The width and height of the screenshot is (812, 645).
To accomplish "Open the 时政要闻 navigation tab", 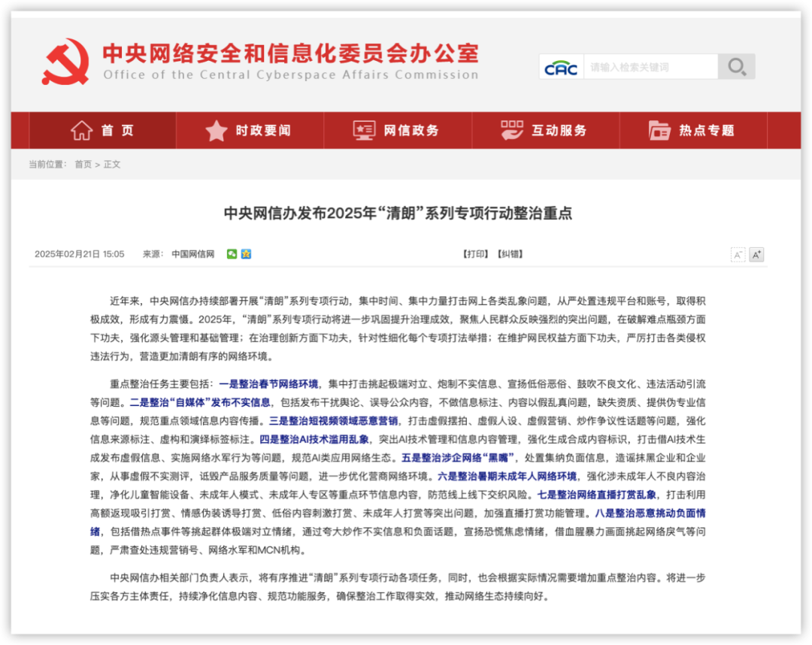I will click(263, 131).
